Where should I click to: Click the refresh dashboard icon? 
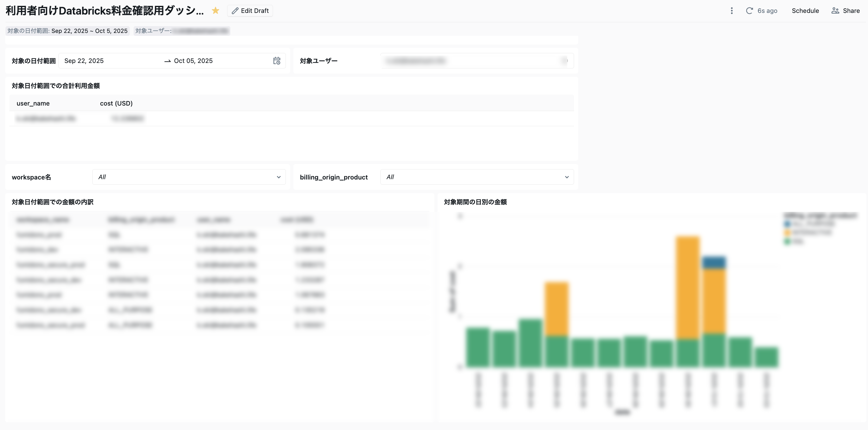click(x=749, y=11)
